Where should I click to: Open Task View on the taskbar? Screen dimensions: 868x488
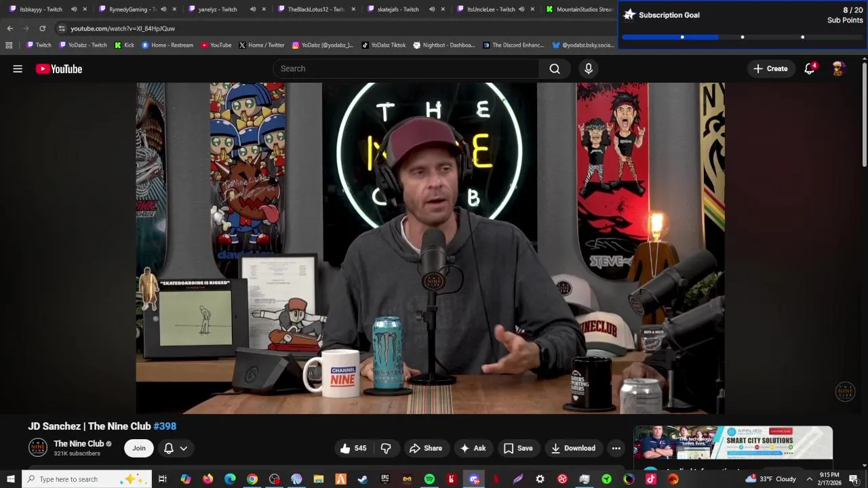click(x=163, y=479)
